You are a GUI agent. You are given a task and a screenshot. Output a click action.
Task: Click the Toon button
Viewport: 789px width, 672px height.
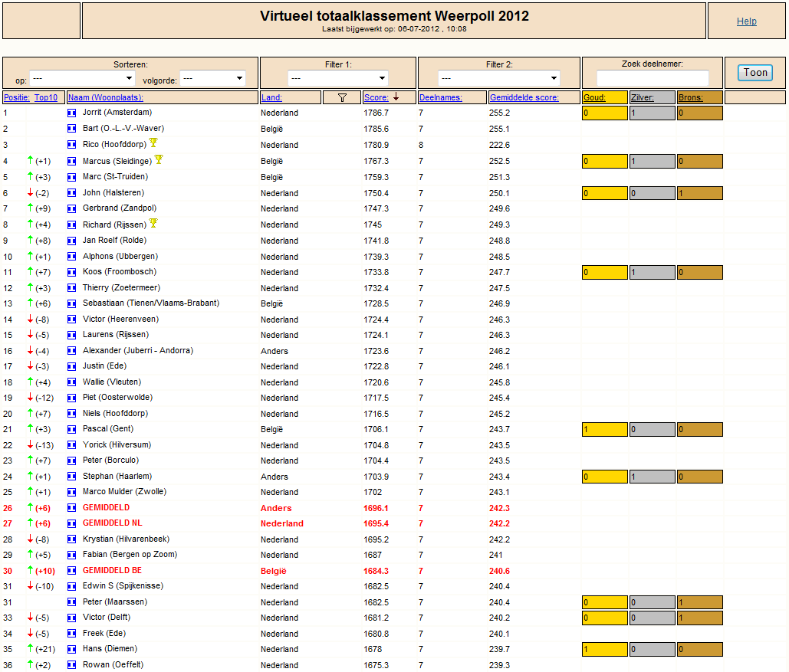(x=755, y=73)
